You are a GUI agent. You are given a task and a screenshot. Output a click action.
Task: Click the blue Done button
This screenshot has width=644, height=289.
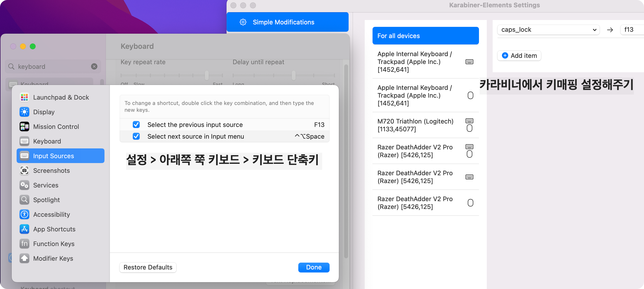(x=313, y=267)
